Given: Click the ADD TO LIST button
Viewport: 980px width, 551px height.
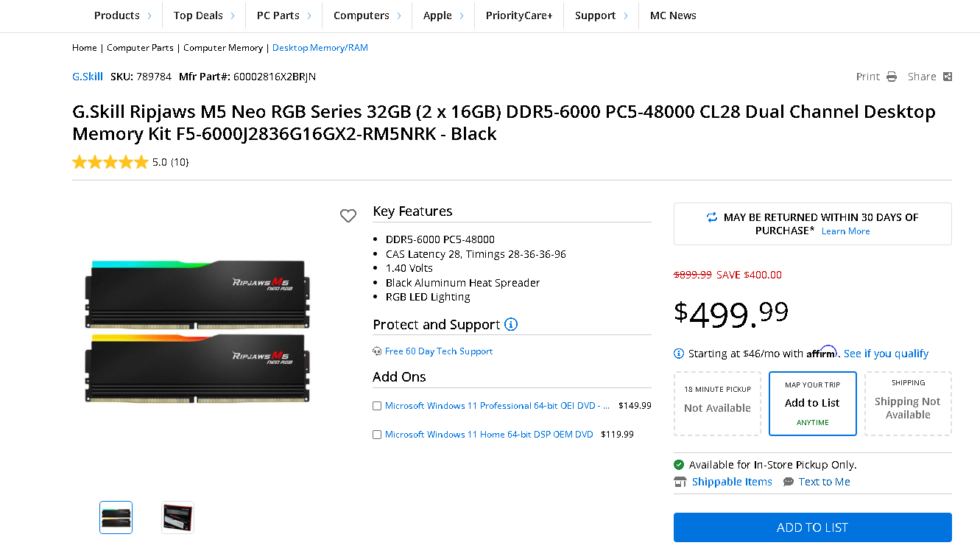Looking at the screenshot, I should [x=812, y=527].
